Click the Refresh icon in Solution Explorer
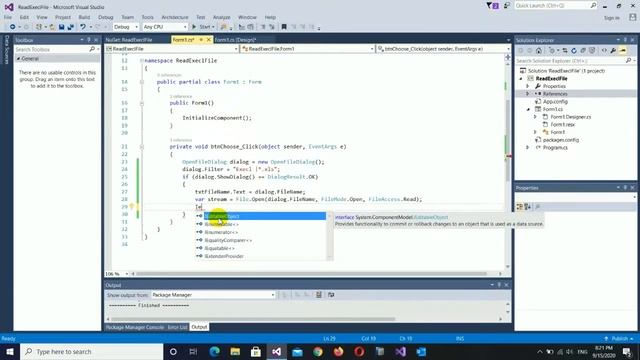This screenshot has height=360, width=640. point(574,51)
